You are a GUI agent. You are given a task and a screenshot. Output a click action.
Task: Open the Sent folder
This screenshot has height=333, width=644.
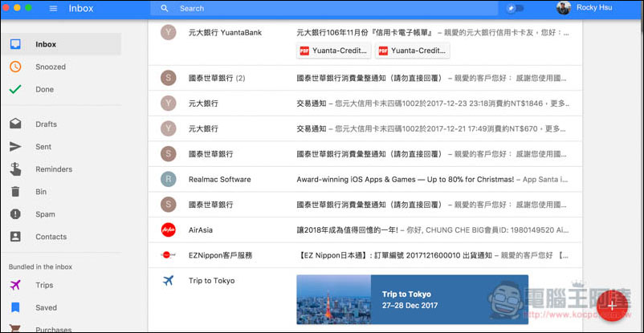pos(43,147)
